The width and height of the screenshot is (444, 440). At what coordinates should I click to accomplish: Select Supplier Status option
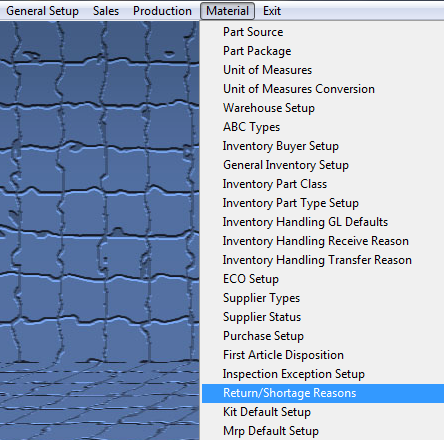click(x=323, y=317)
